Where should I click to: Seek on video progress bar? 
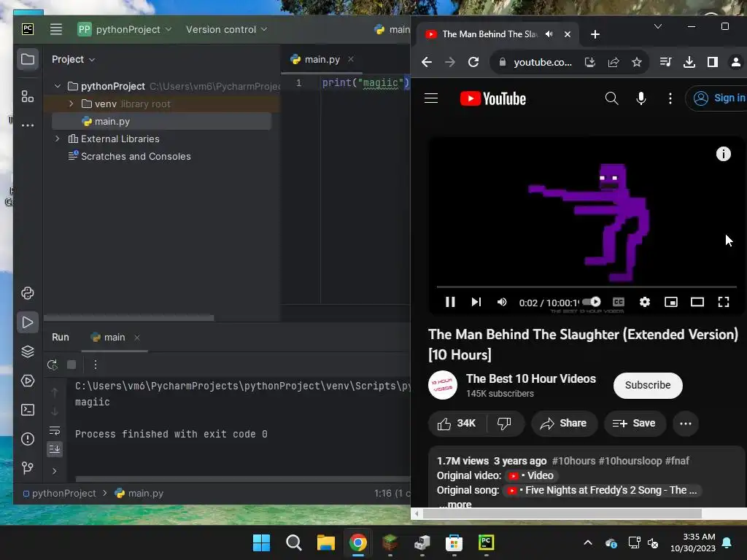(586, 287)
